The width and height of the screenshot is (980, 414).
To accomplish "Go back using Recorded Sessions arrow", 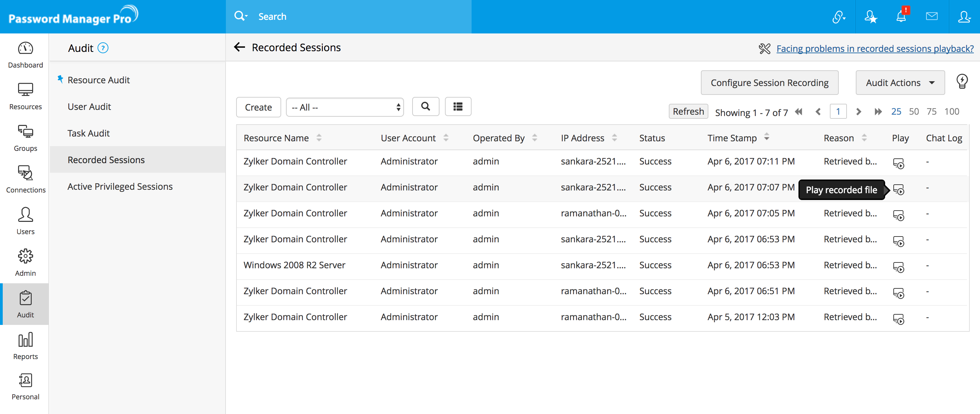I will tap(239, 47).
